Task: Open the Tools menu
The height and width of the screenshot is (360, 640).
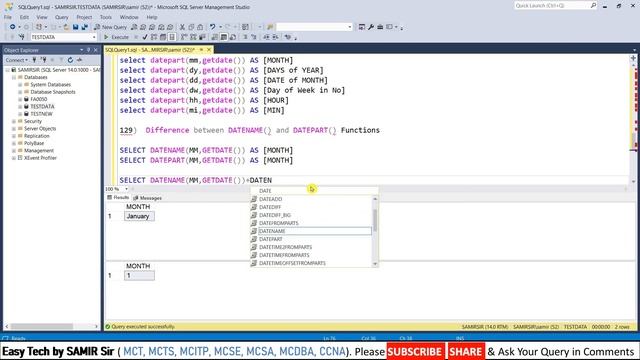Action: [106, 17]
